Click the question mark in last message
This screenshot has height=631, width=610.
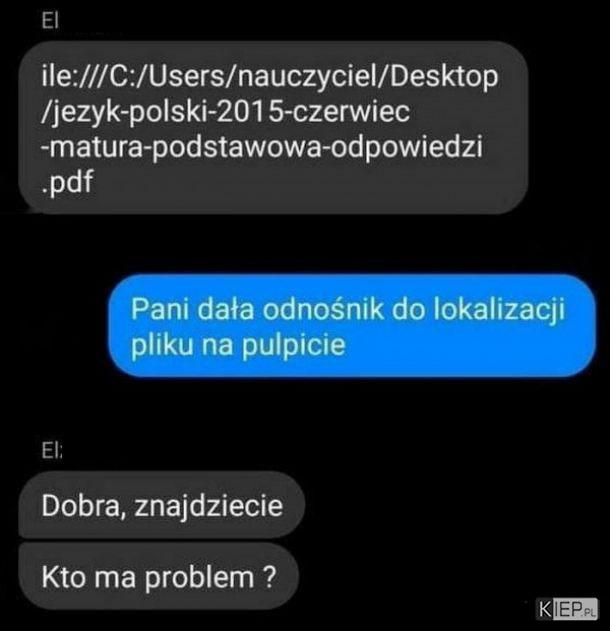click(270, 577)
